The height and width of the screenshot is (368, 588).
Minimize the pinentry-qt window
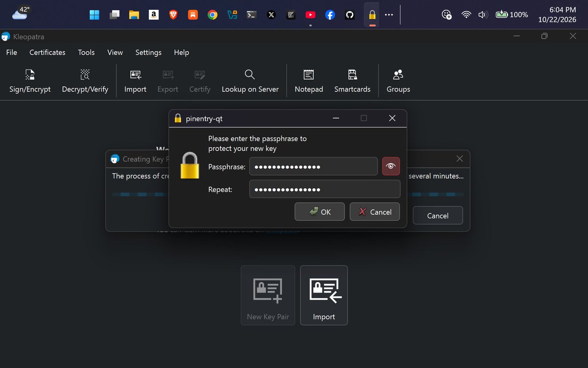coord(336,118)
